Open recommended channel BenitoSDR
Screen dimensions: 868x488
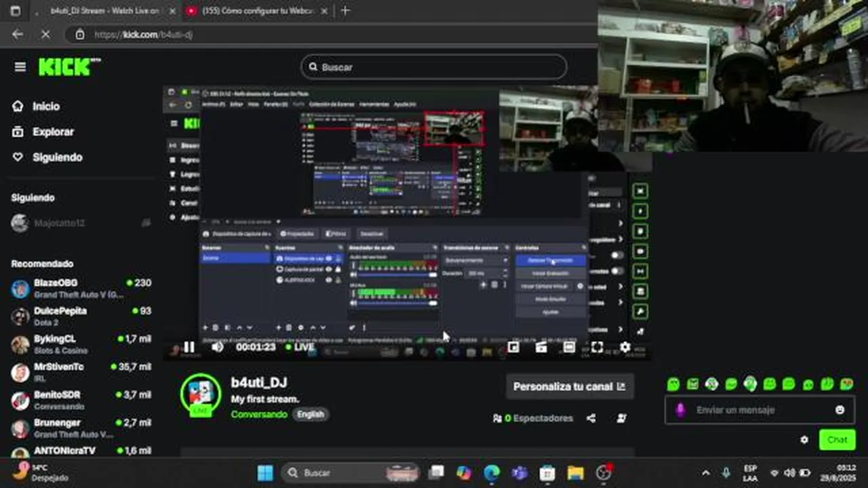pos(80,400)
